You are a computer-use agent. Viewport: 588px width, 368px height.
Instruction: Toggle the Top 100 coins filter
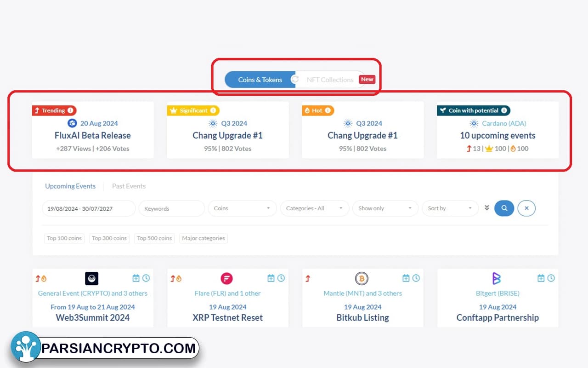click(64, 238)
